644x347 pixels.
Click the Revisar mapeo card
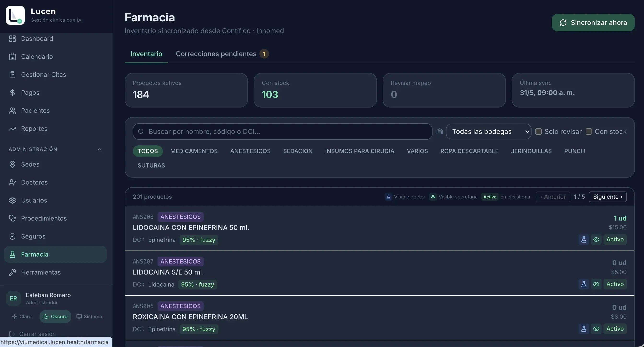tap(444, 90)
